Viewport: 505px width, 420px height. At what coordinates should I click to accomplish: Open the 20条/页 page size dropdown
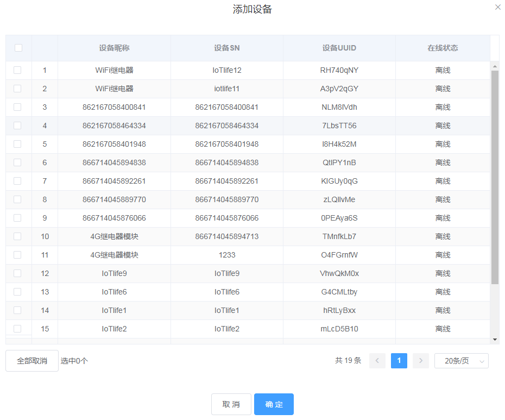tap(461, 361)
